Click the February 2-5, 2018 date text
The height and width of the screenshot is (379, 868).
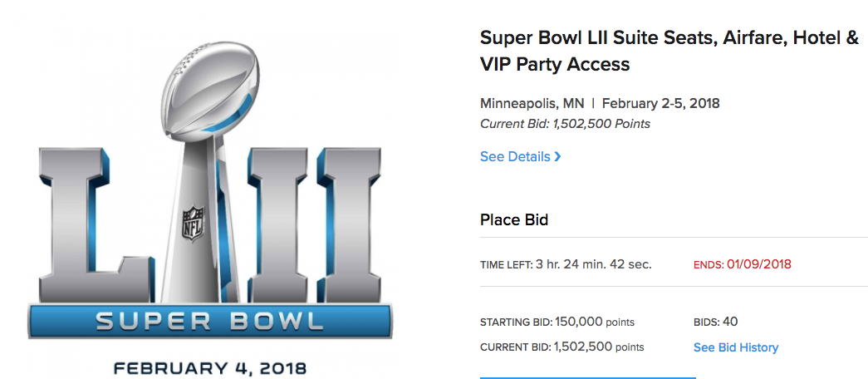point(660,104)
